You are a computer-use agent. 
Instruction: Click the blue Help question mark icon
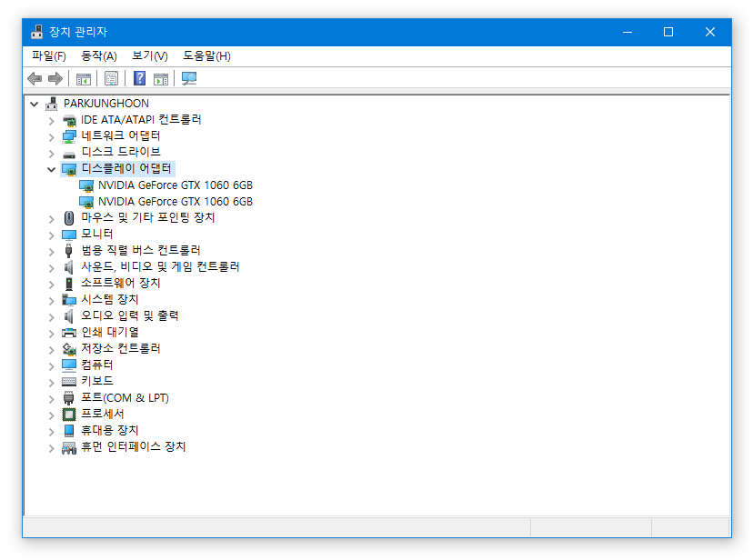pyautogui.click(x=140, y=78)
